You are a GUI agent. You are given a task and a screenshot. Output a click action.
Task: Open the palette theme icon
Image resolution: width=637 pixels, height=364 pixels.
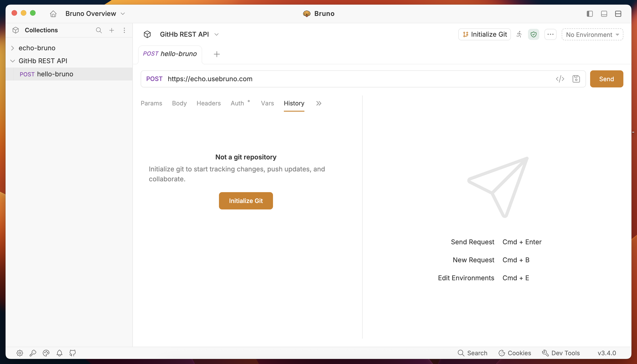click(x=46, y=353)
